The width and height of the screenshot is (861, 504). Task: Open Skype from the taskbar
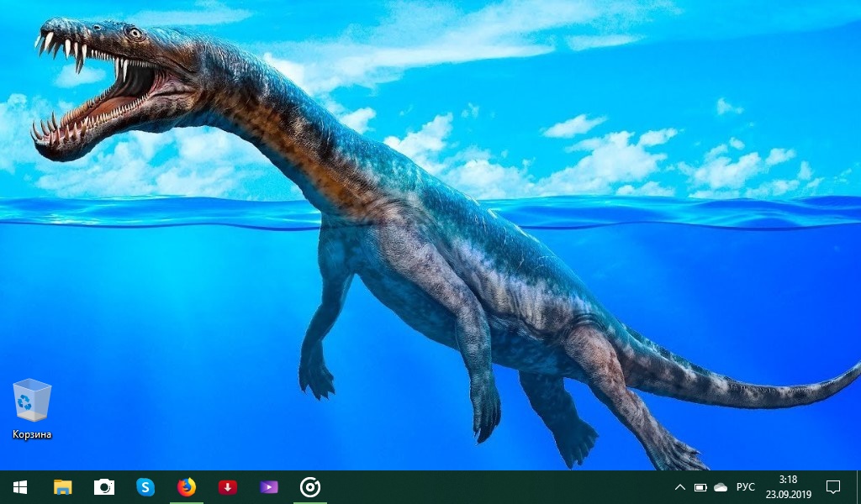145,487
